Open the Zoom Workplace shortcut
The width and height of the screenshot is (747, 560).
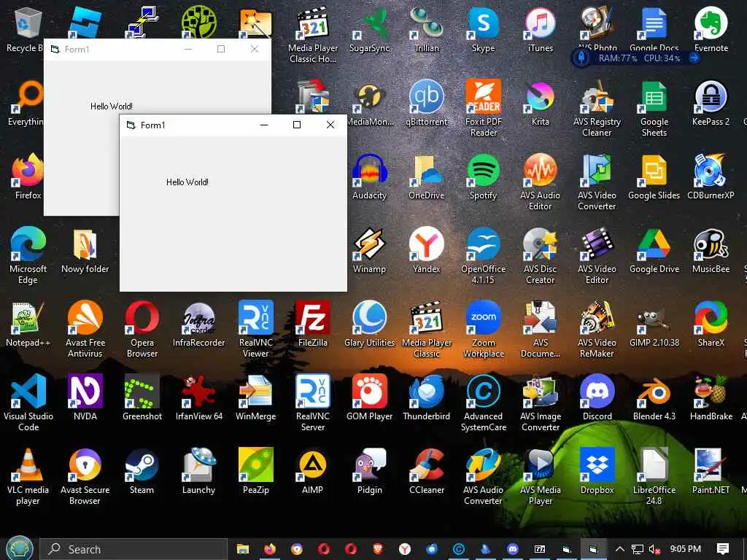pyautogui.click(x=483, y=329)
